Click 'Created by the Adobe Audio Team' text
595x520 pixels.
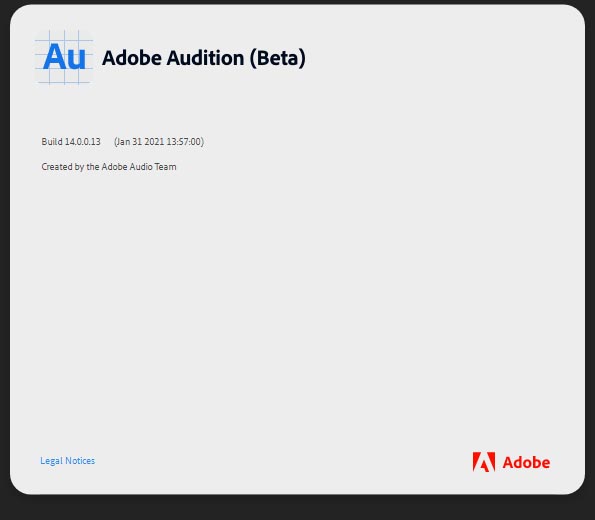[109, 167]
